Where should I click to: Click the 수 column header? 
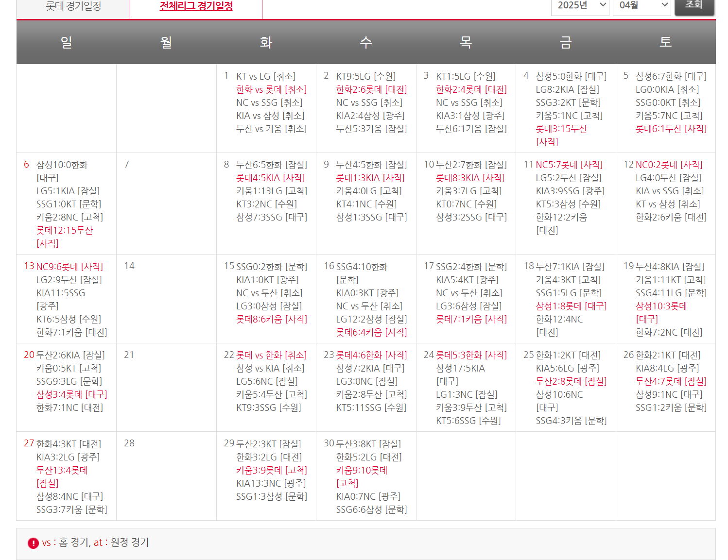click(x=366, y=42)
